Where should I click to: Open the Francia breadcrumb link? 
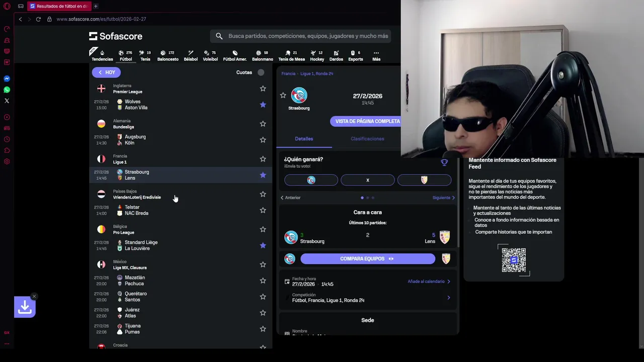288,73
